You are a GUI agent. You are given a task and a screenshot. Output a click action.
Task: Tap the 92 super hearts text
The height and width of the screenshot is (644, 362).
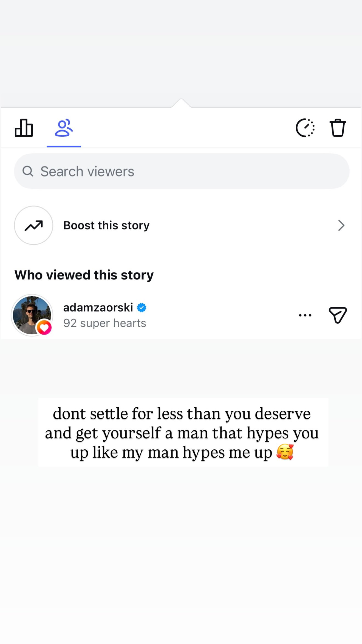coord(104,323)
